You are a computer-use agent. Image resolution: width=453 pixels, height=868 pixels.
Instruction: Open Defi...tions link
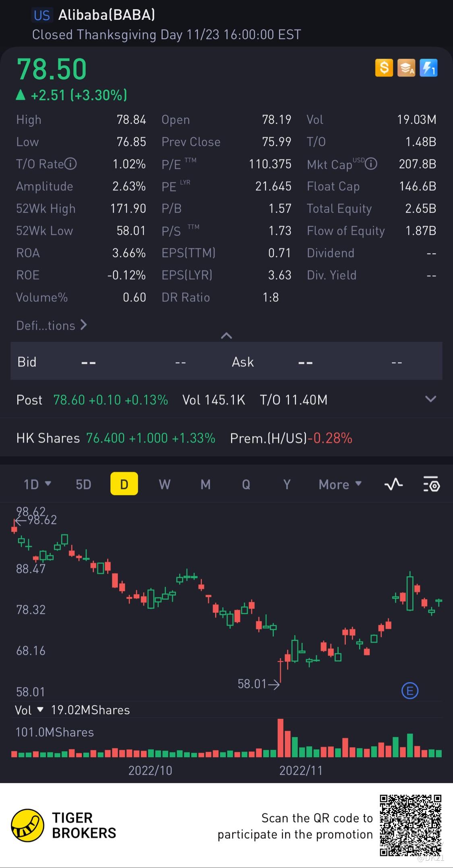coord(52,325)
